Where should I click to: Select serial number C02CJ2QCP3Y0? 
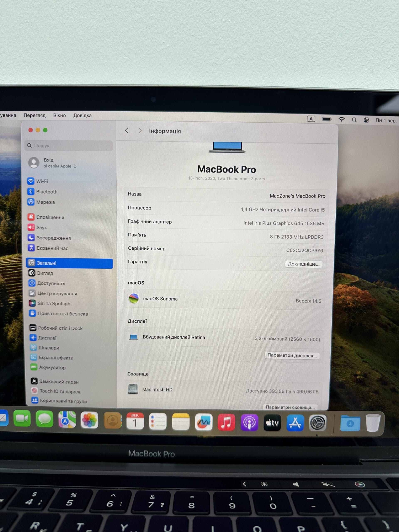[x=305, y=251]
